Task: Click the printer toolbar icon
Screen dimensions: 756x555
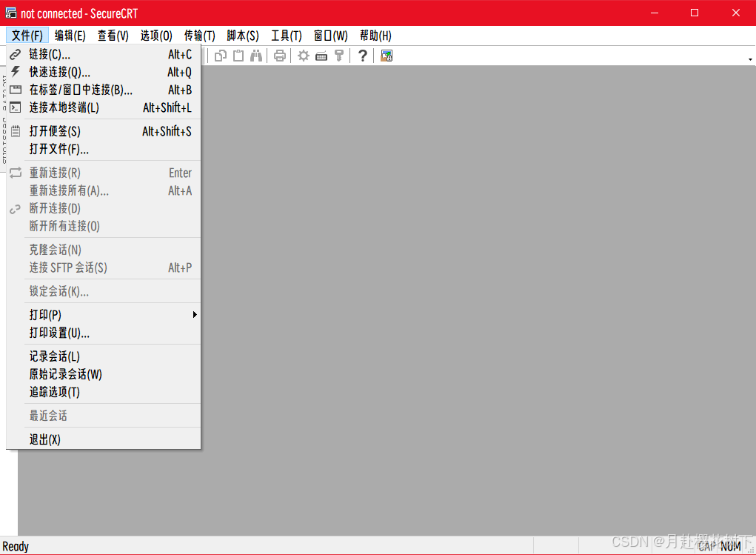Action: [x=280, y=56]
